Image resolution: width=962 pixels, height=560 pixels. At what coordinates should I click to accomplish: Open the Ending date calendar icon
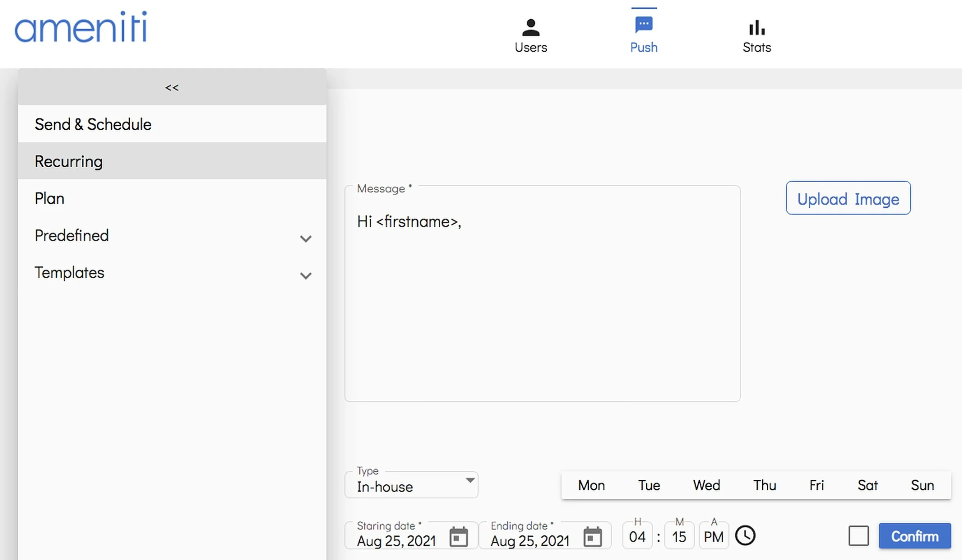click(x=592, y=537)
